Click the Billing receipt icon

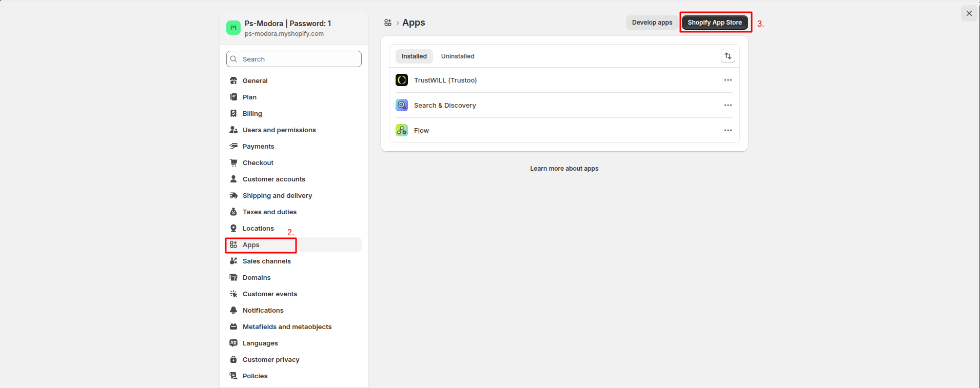[x=233, y=113]
